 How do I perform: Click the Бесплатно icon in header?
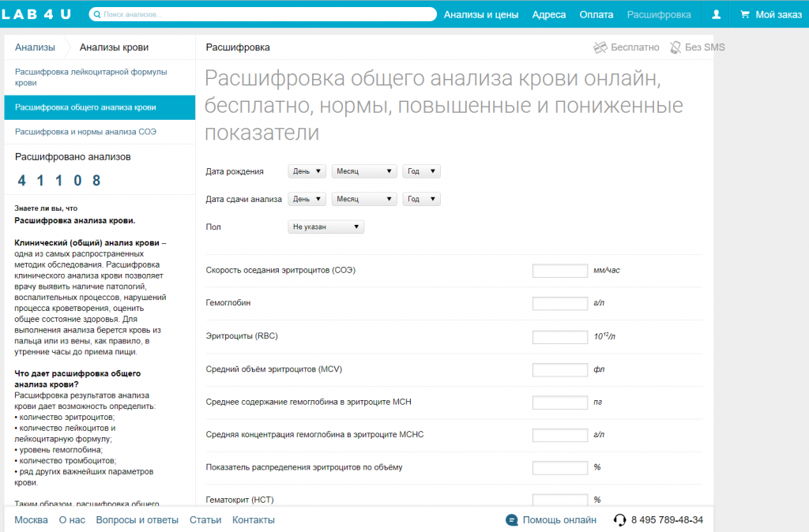[x=600, y=47]
